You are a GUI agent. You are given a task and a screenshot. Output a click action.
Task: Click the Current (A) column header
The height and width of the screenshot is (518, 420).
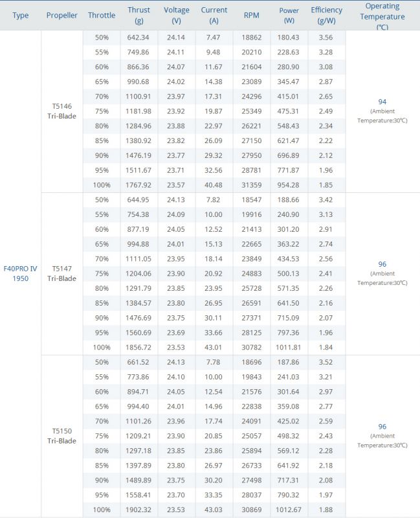(x=214, y=15)
